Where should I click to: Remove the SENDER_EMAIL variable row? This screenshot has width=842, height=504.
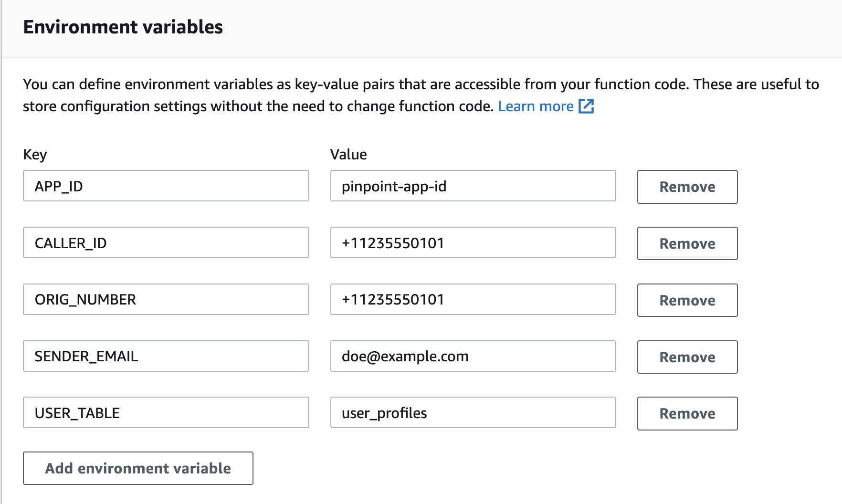(x=687, y=357)
